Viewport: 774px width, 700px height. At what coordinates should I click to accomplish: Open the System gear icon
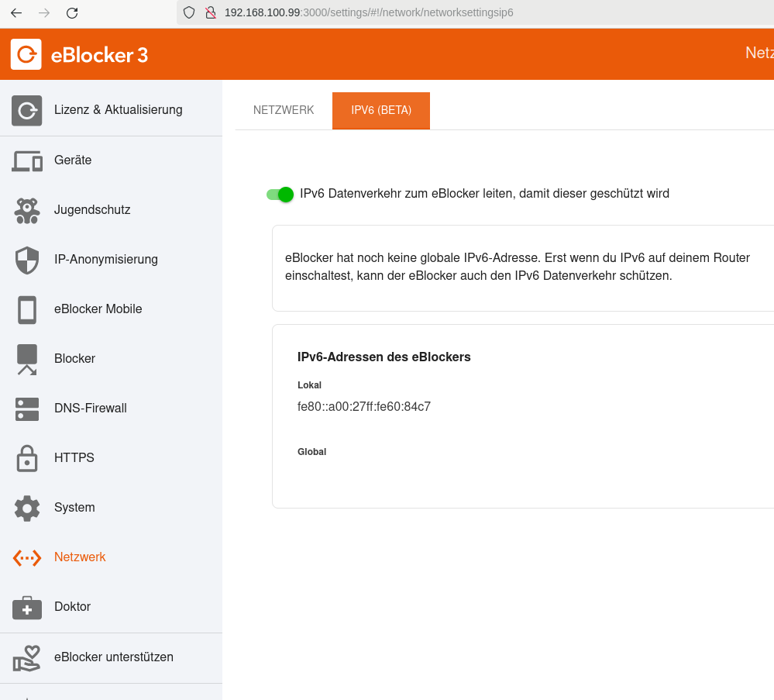point(26,508)
